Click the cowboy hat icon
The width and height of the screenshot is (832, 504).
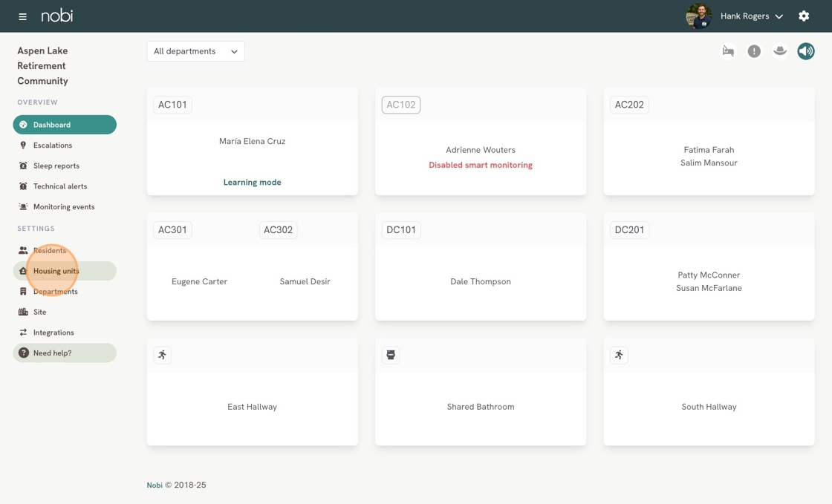780,51
